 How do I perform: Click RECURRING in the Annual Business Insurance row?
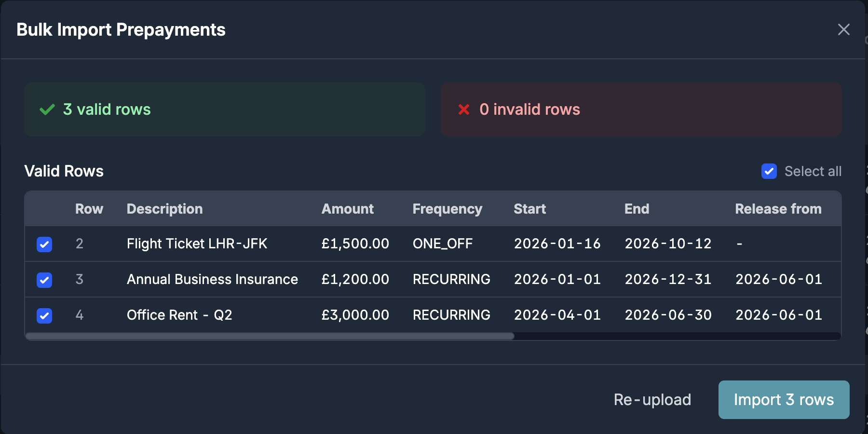click(x=451, y=279)
